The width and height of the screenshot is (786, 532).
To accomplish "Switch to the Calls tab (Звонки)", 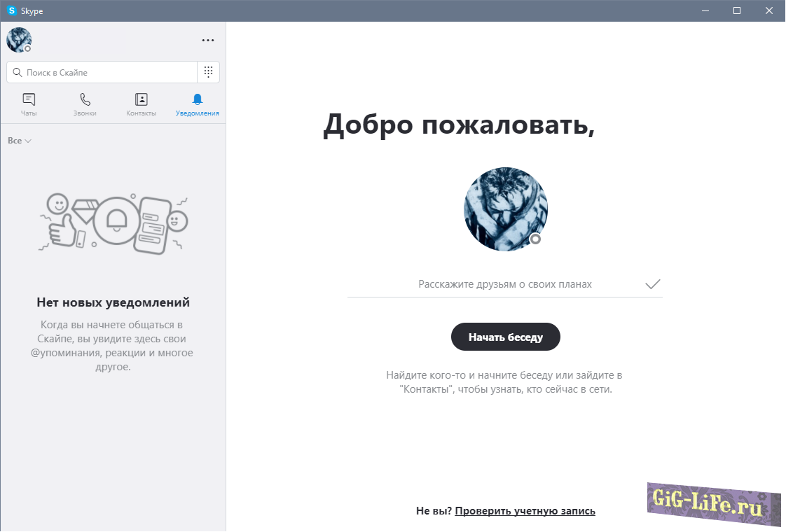I will (85, 104).
